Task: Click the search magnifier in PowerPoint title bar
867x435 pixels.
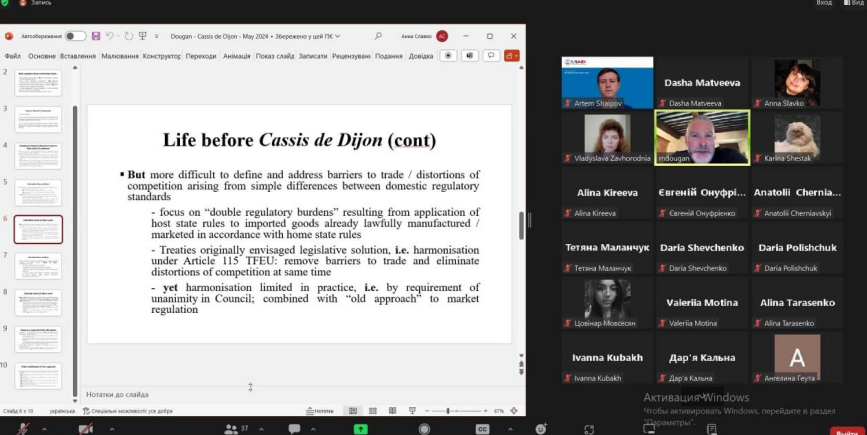Action: tap(378, 36)
